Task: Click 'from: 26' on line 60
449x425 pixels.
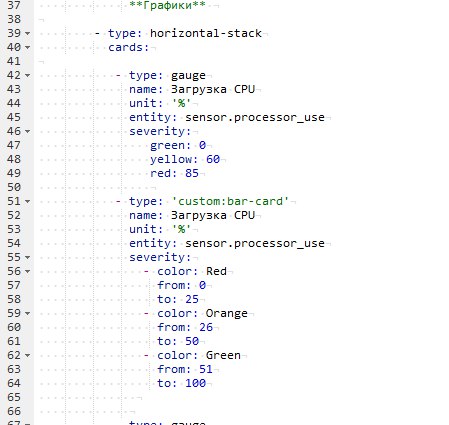Action: (x=185, y=327)
